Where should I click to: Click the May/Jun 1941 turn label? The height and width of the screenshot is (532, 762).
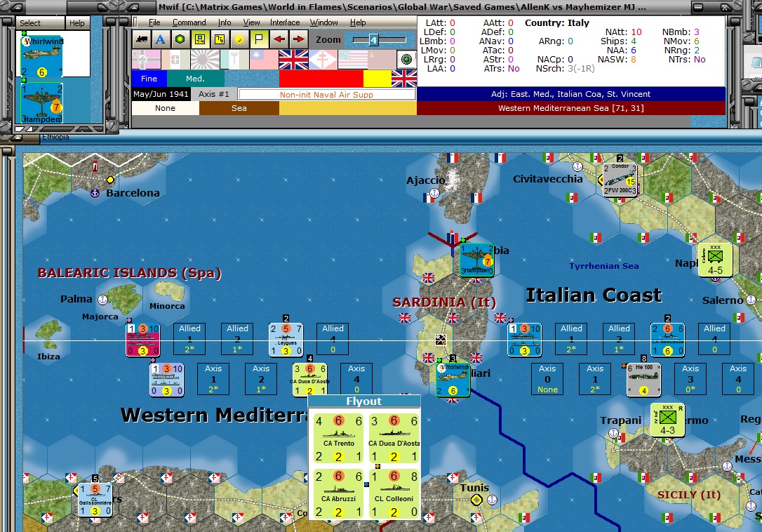(161, 94)
